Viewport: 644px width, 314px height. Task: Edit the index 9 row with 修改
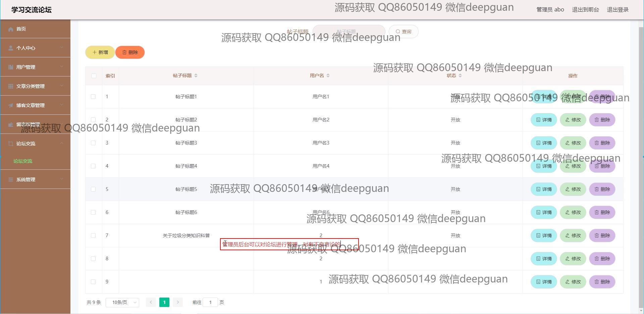573,282
